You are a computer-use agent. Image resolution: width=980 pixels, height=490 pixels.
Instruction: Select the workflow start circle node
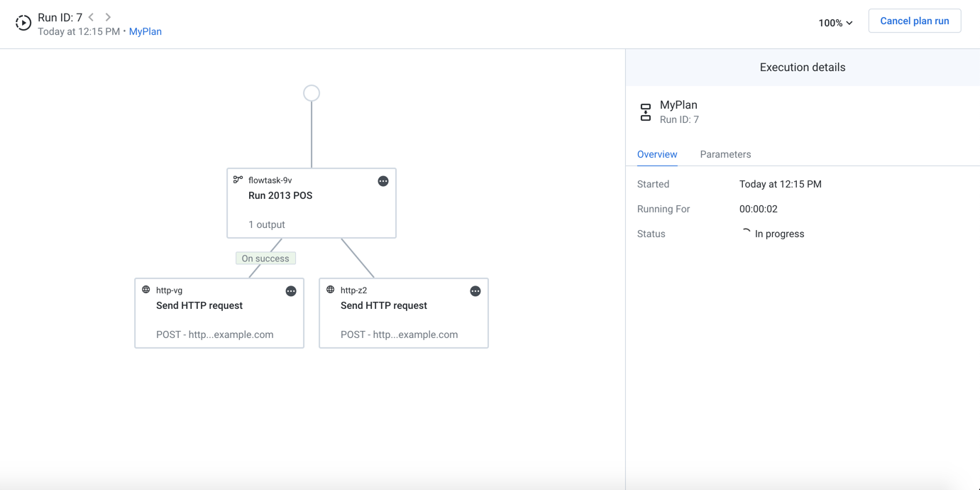coord(311,92)
